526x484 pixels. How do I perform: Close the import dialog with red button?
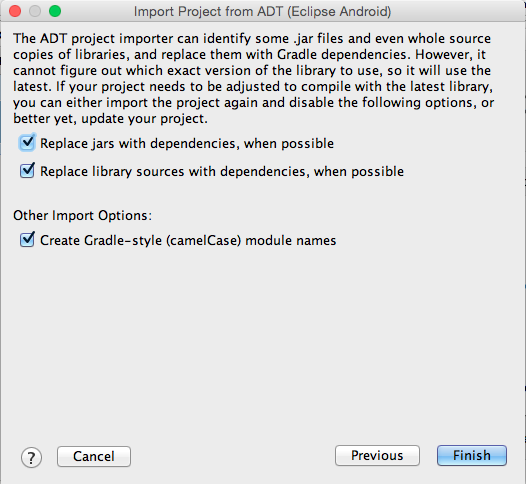pos(15,11)
